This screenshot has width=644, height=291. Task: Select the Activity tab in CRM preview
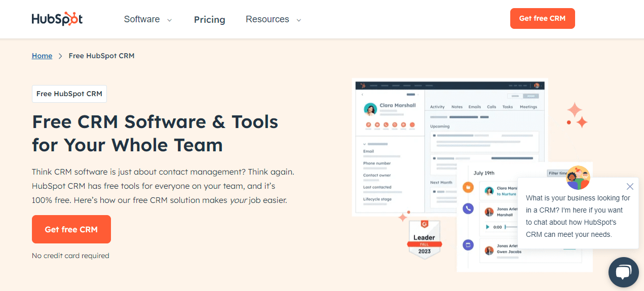(x=437, y=107)
